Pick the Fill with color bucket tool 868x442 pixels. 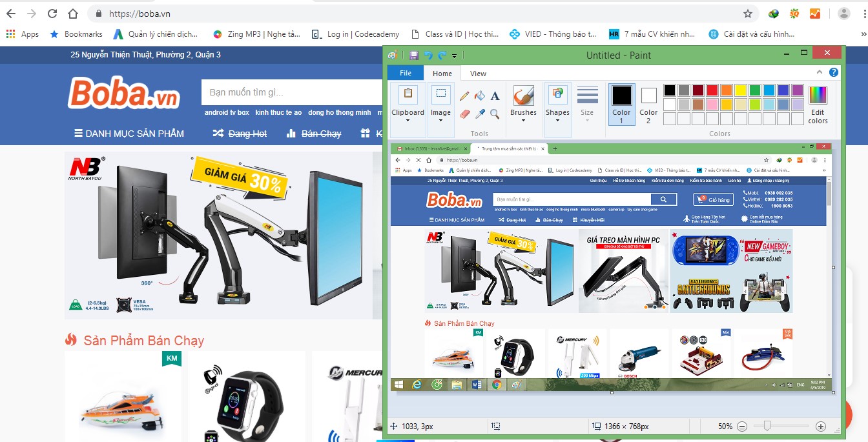point(479,96)
